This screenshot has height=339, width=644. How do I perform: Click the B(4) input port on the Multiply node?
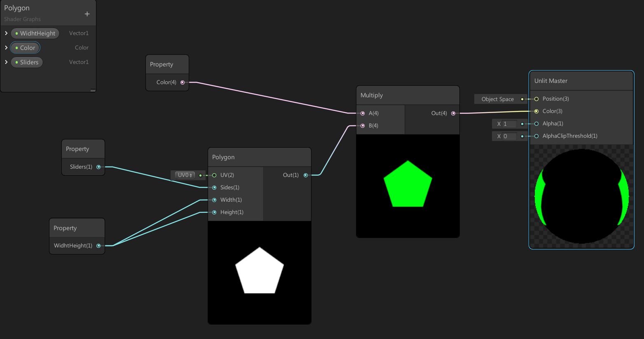(x=363, y=125)
